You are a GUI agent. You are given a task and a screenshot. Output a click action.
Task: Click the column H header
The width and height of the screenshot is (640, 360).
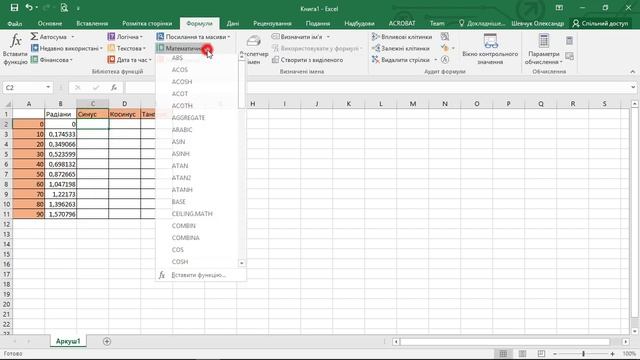[x=253, y=104]
